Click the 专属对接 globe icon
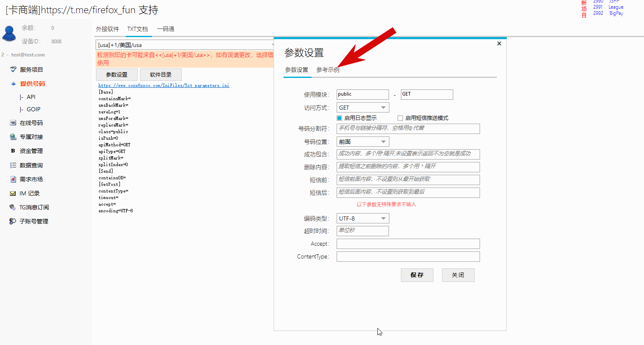 tap(13, 137)
